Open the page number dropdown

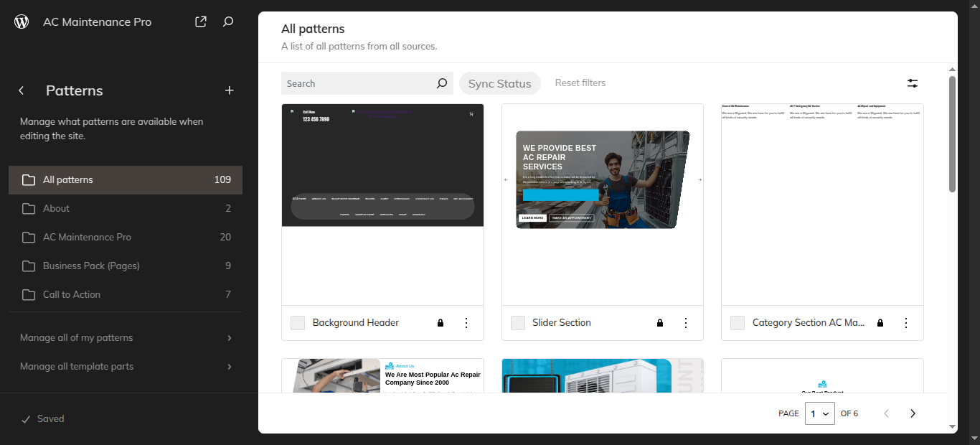[820, 413]
